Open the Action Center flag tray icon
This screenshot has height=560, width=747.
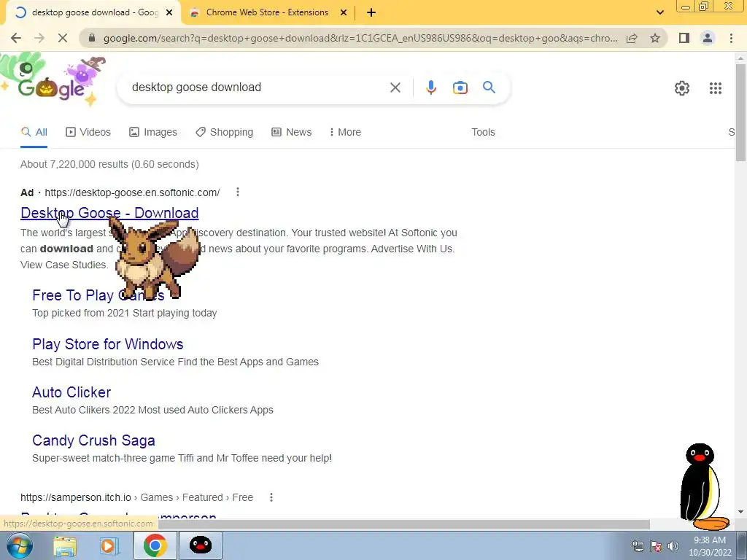(656, 546)
